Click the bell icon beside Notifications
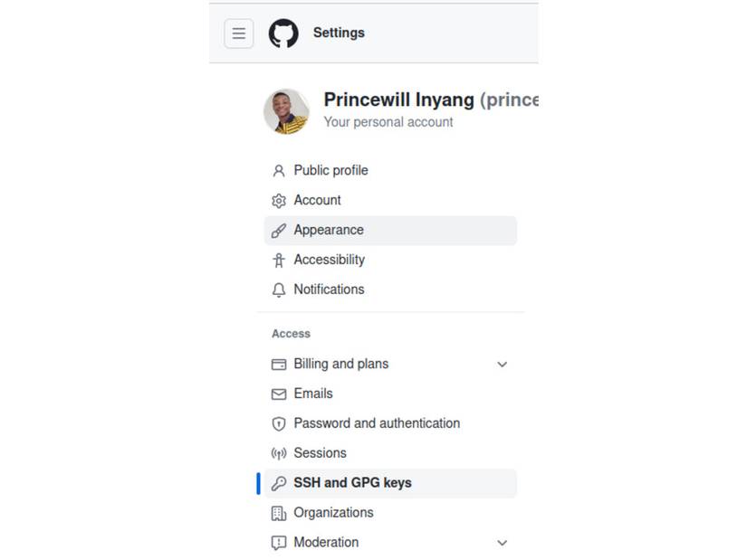This screenshot has width=747, height=560. pos(279,290)
